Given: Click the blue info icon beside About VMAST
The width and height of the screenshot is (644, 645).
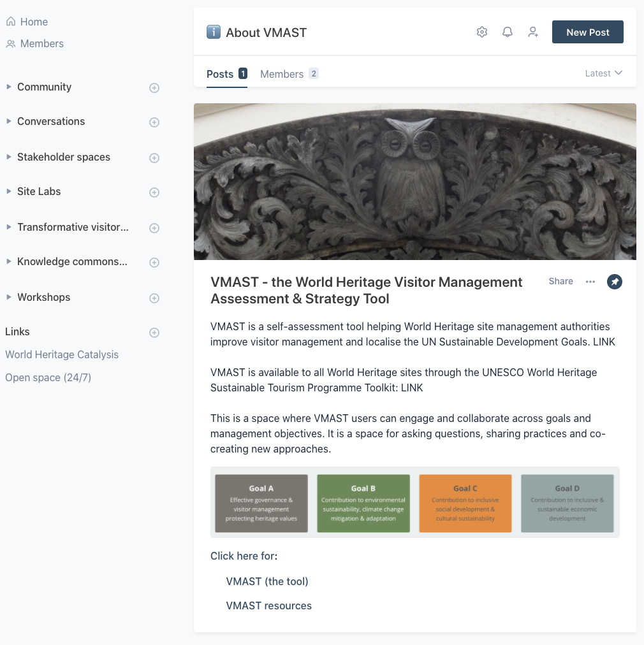Looking at the screenshot, I should point(214,32).
